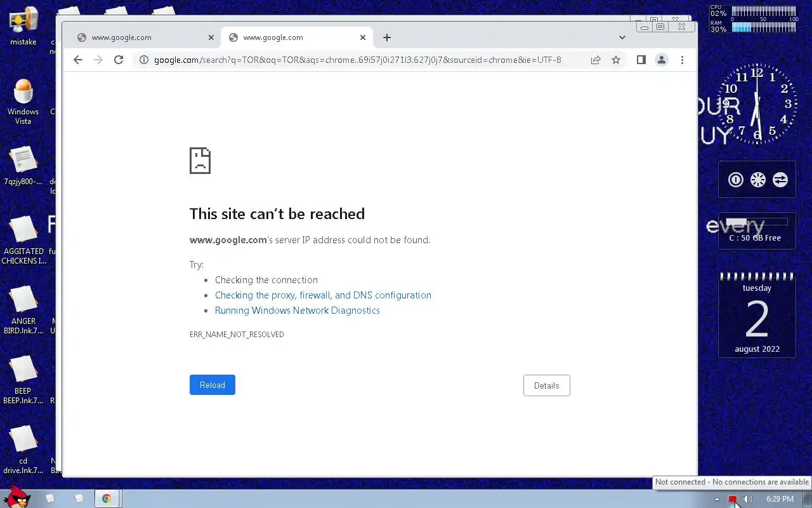Open the 7qzjy800 document icon
The image size is (812, 508).
tap(23, 166)
